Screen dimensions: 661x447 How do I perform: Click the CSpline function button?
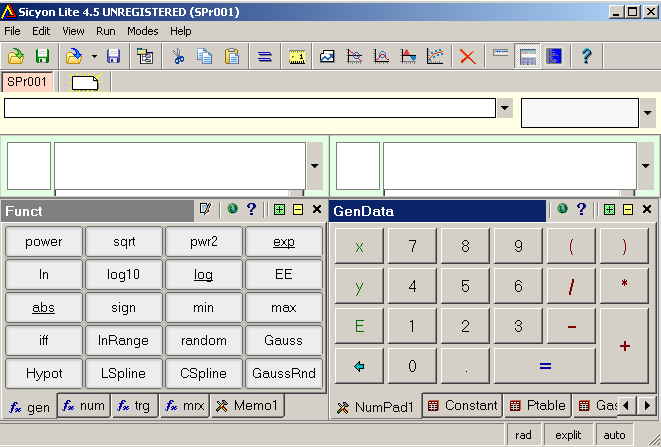tap(204, 373)
